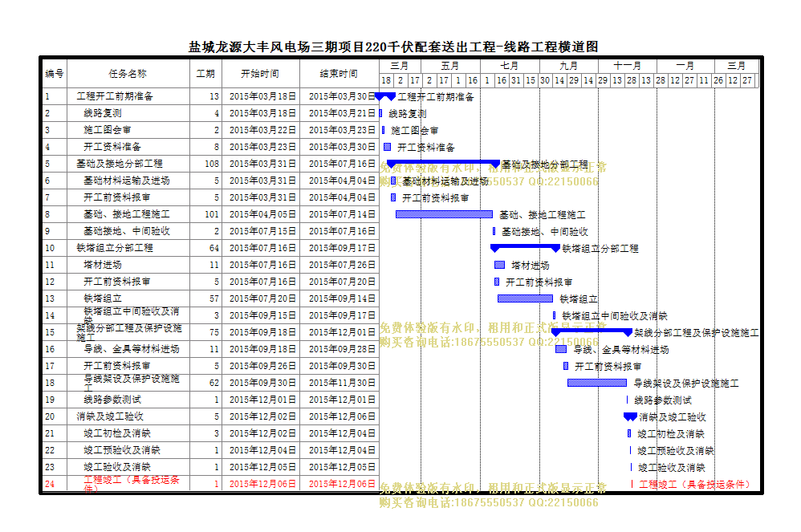The width and height of the screenshot is (801, 532).
Task: Click 竣工初检及消缺 in the task name column
Action: (x=117, y=433)
